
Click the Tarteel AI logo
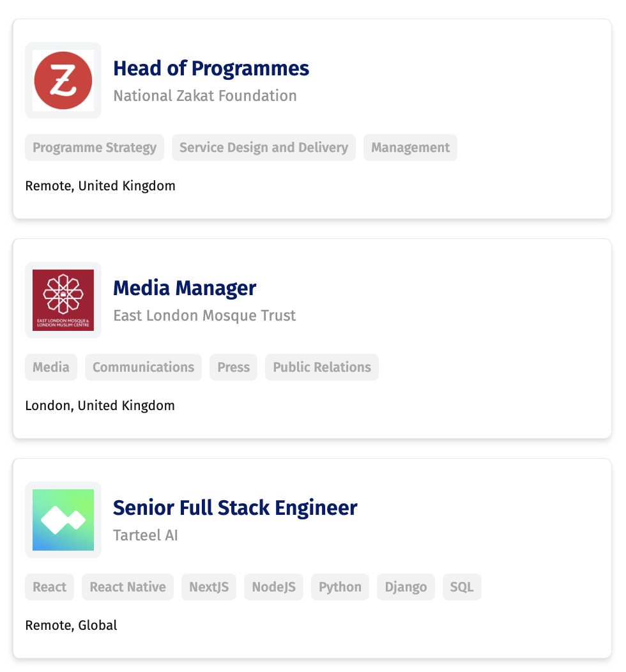click(63, 519)
